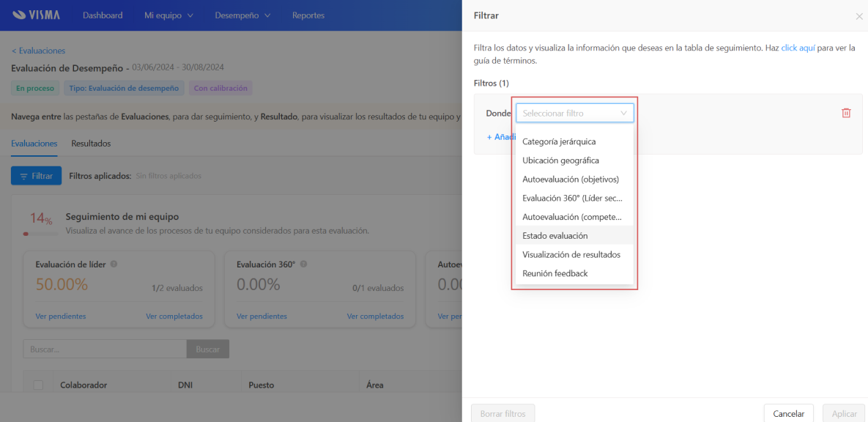This screenshot has width=868, height=422.
Task: Click the Tipo: Evaluación de desempeño tag
Action: pos(124,88)
